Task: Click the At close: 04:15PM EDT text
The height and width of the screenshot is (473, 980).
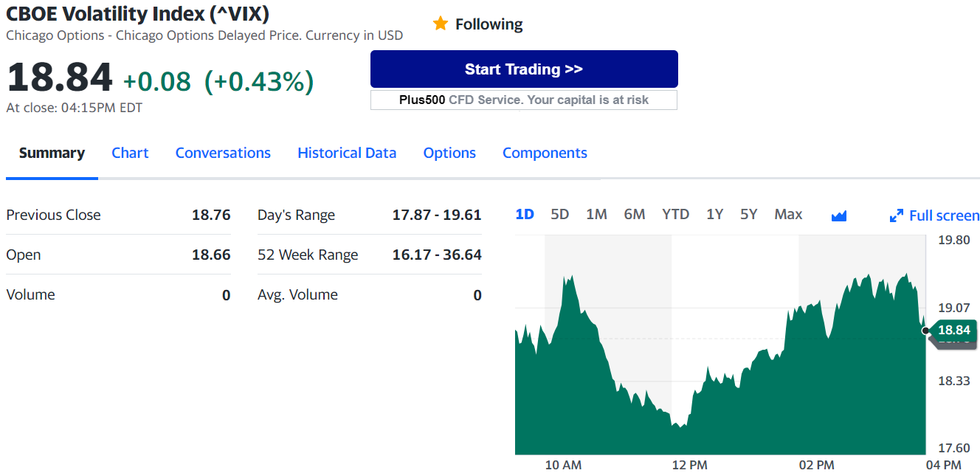Action: [75, 108]
